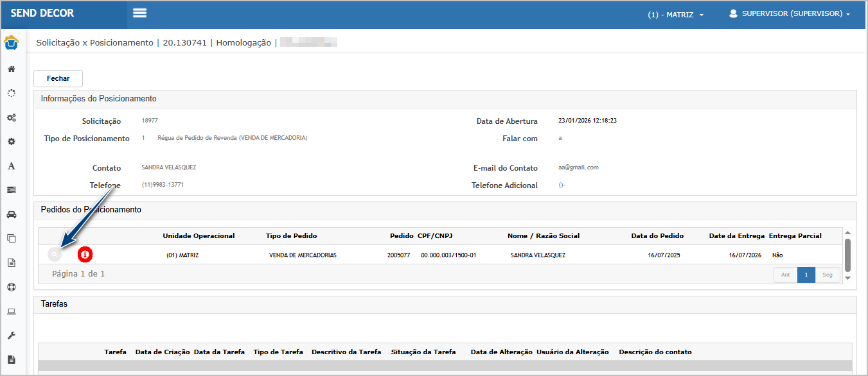Select the Pedidos do Posicionamento panel header
Viewport: 868px width, 376px height.
(91, 210)
